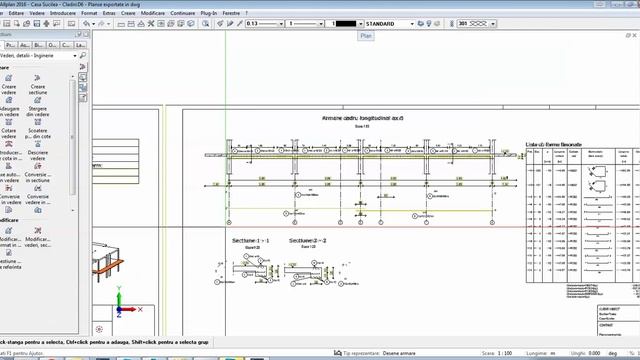Click the printer icon beside the lightbulb
This screenshot has height=360, width=640.
pos(437,24)
